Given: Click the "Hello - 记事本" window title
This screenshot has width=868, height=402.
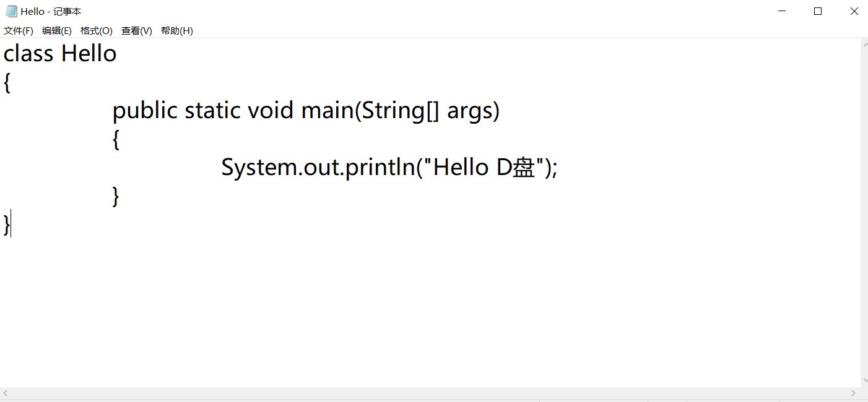Looking at the screenshot, I should 51,11.
